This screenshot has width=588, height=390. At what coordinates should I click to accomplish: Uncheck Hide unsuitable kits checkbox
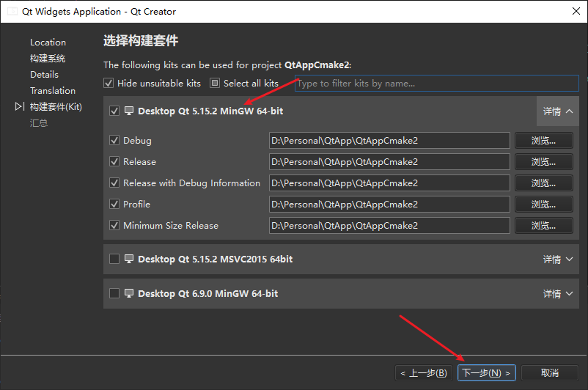point(109,84)
